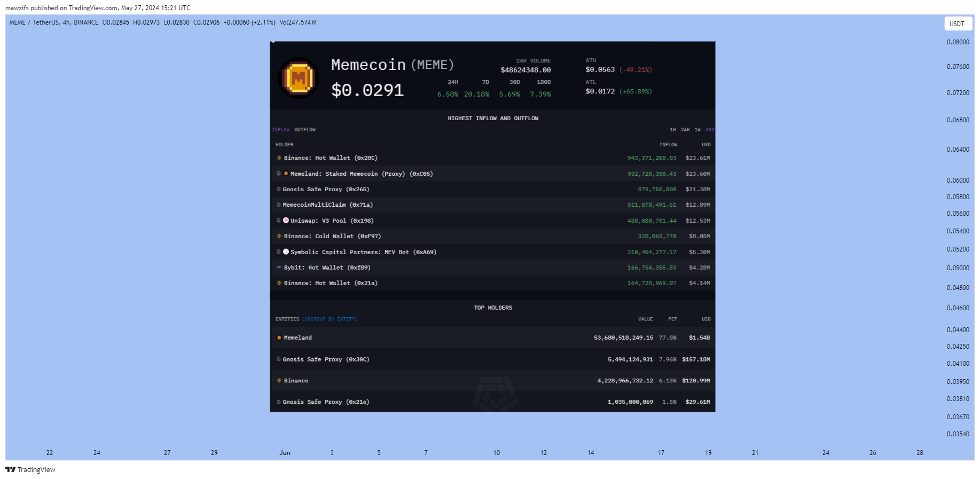
Task: Select the 24H timeframe filter
Action: pos(685,130)
